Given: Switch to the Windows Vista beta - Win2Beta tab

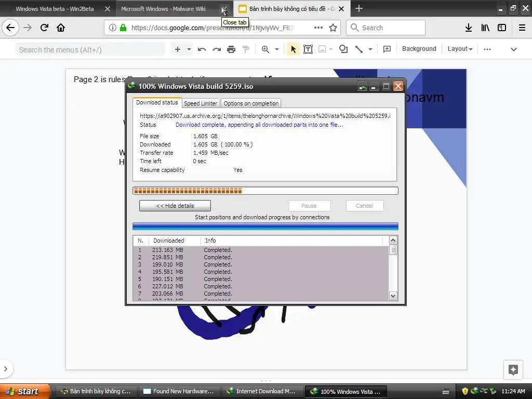Looking at the screenshot, I should (x=55, y=9).
